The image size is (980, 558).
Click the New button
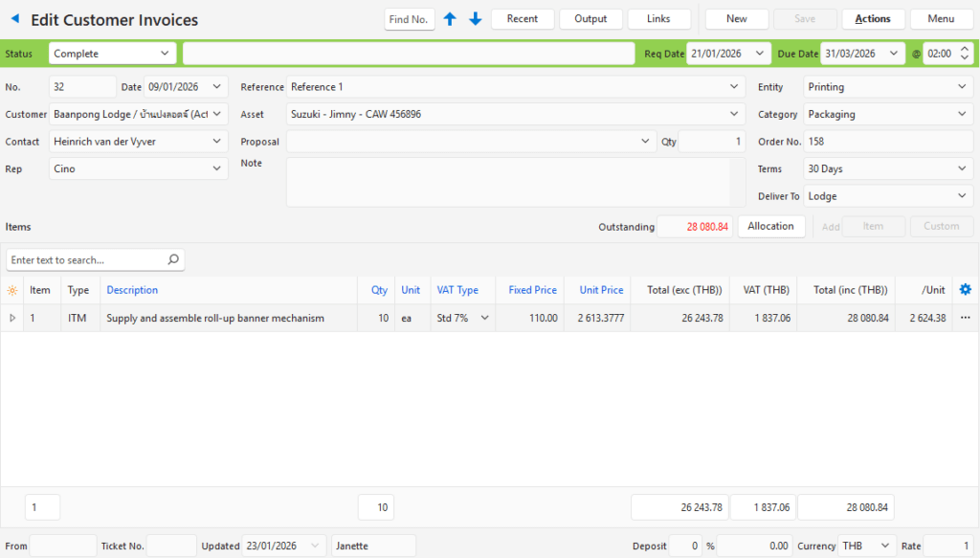[736, 19]
